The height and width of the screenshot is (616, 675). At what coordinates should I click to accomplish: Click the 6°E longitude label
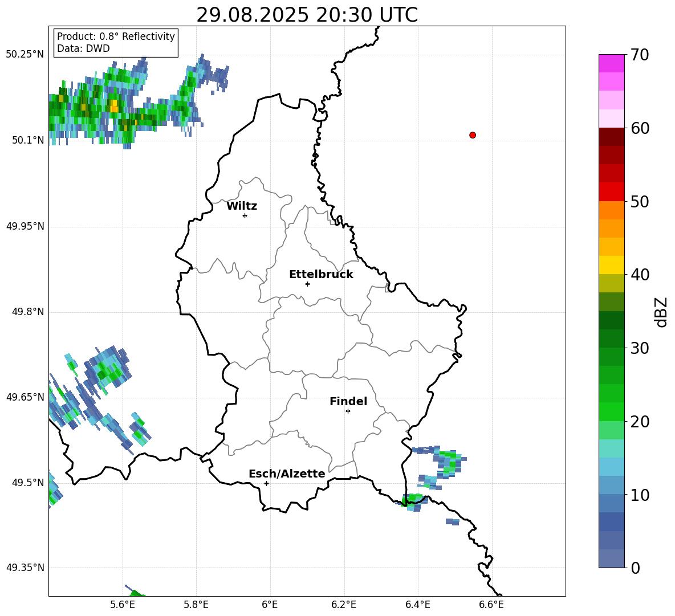pyautogui.click(x=270, y=605)
